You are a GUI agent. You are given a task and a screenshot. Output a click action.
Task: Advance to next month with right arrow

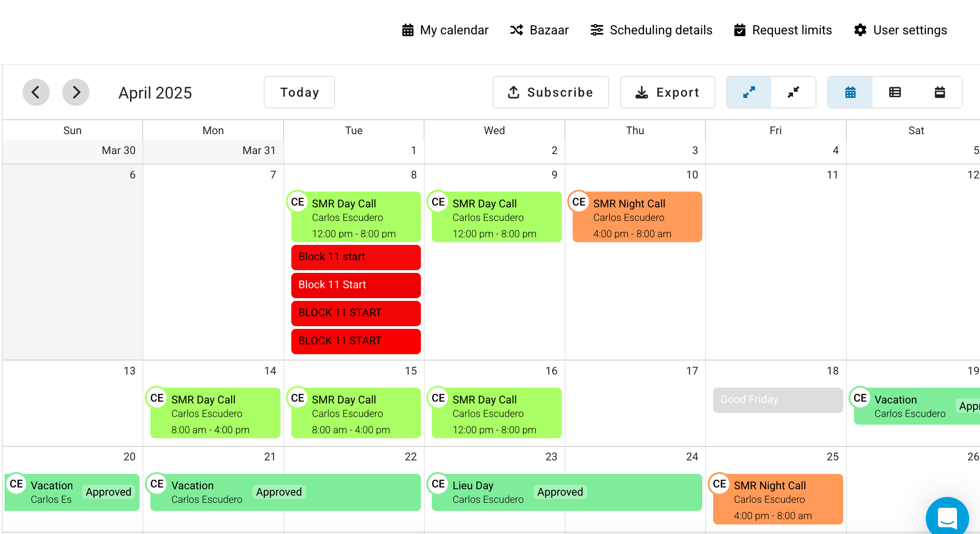point(76,92)
